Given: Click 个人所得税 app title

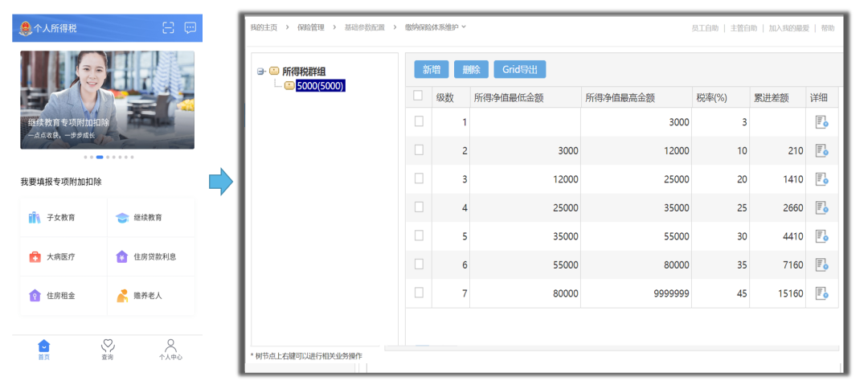Looking at the screenshot, I should click(55, 28).
